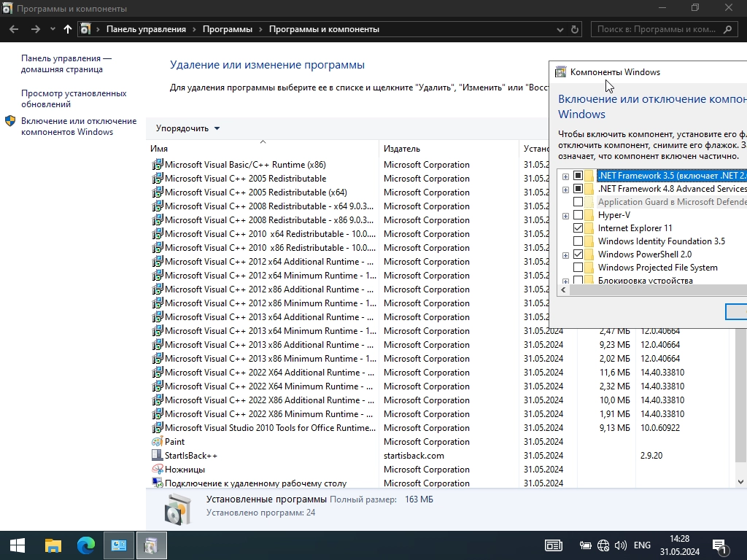
Task: Open the address bar history dropdown
Action: [x=560, y=29]
